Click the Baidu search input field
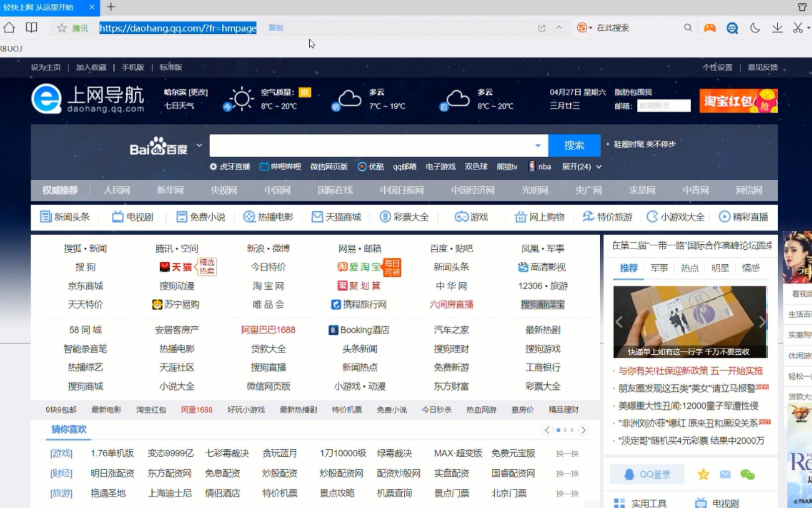 coord(378,146)
